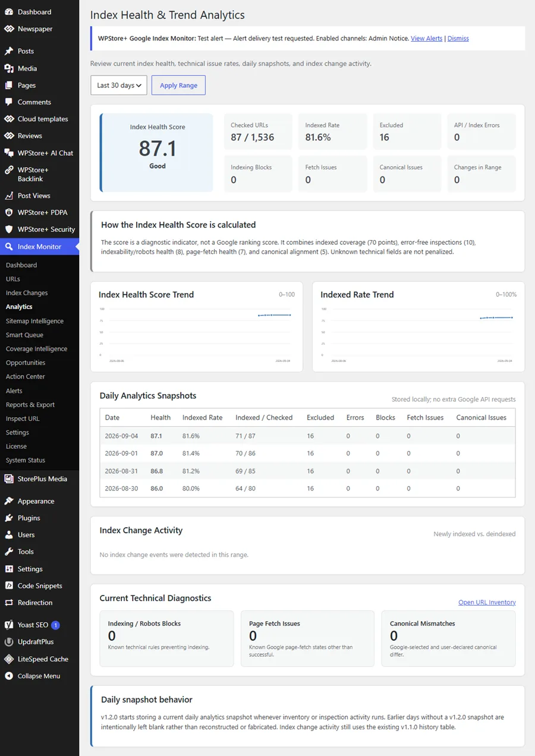Image resolution: width=535 pixels, height=756 pixels.
Task: Click the Indexing / Robots Blocks card
Action: coord(166,638)
